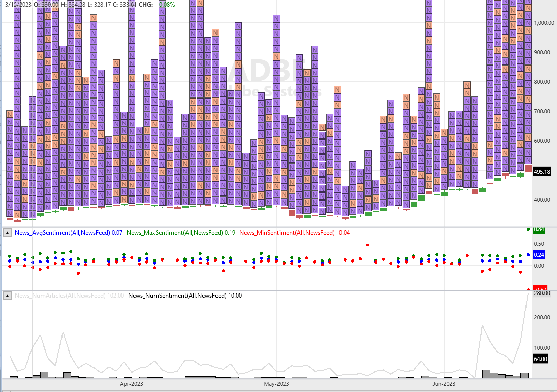This screenshot has height=392, width=557.
Task: Click the Jun-2023 date axis label
Action: (443, 384)
